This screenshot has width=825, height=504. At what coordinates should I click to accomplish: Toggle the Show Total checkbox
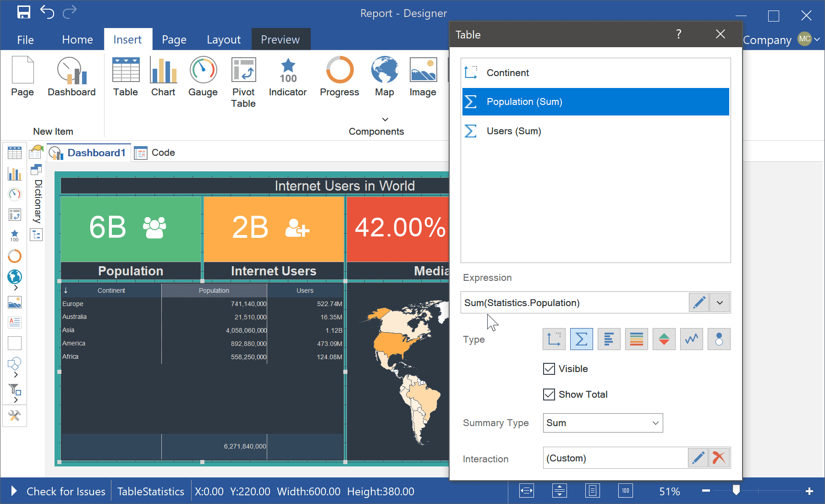tap(549, 394)
